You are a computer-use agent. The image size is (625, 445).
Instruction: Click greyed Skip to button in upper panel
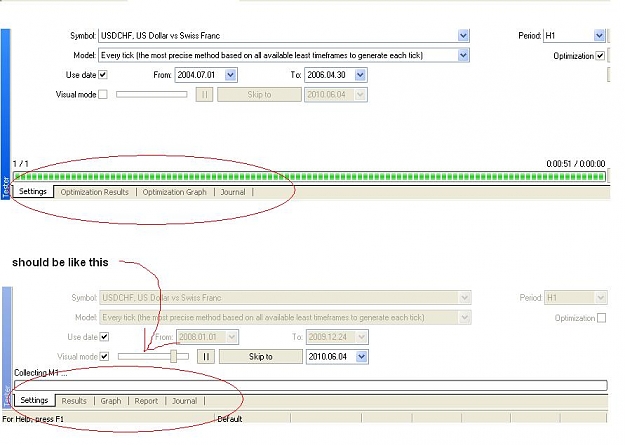(259, 95)
